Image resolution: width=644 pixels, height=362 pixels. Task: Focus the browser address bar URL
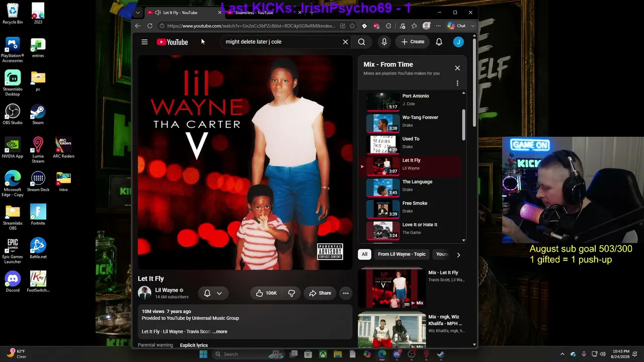click(251, 26)
